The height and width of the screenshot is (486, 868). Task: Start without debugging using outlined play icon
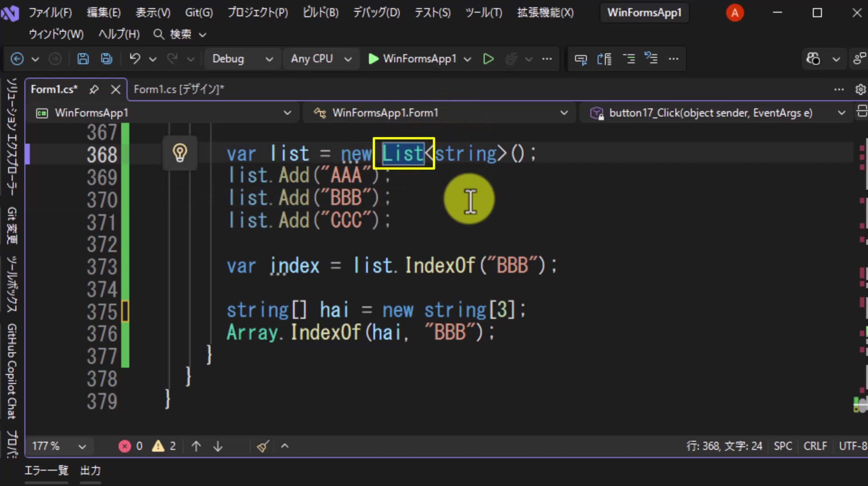[x=488, y=59]
